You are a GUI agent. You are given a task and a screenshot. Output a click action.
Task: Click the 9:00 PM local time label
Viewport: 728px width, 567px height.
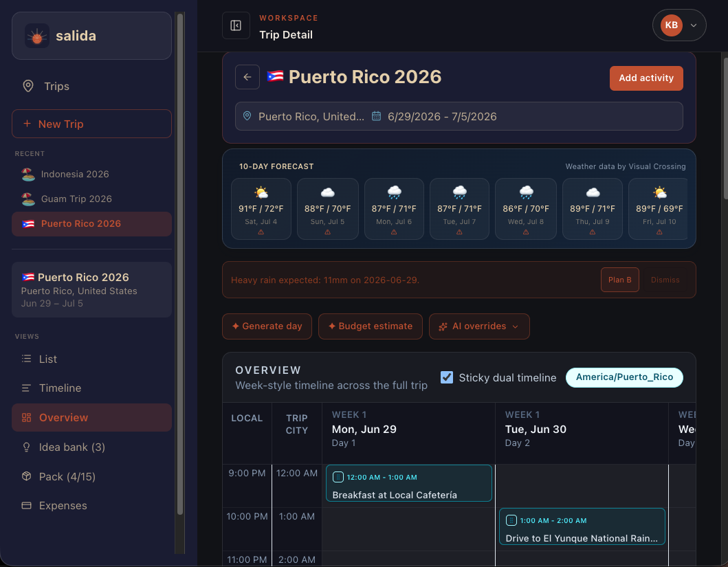[x=247, y=474]
